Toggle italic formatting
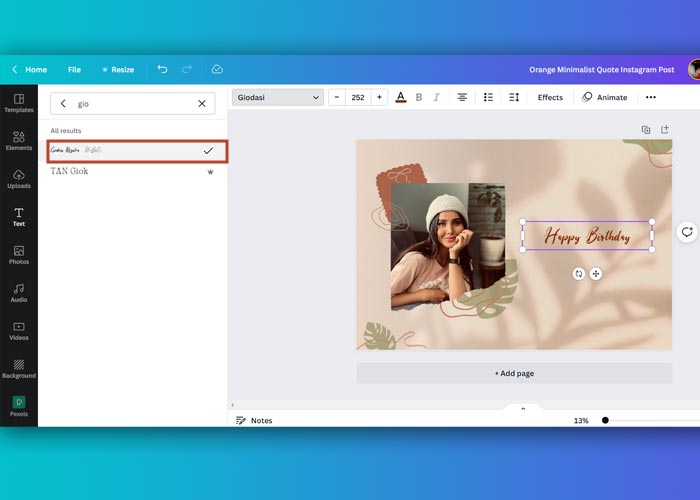This screenshot has height=500, width=700. point(436,97)
